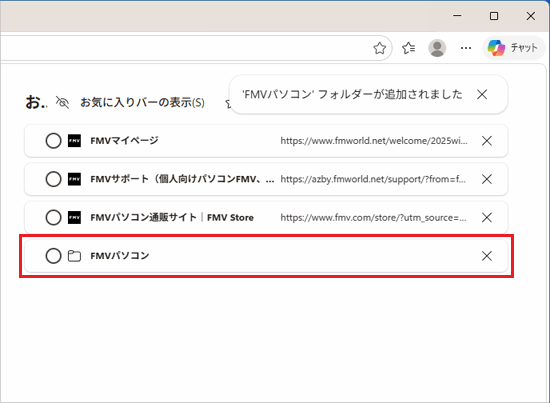550x403 pixels.
Task: Click the FMV favicon of FMVマイページ
Action: tap(74, 141)
